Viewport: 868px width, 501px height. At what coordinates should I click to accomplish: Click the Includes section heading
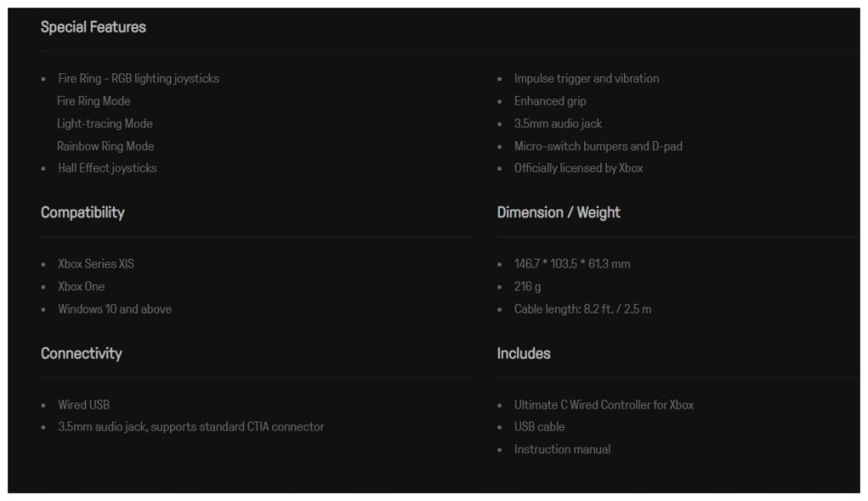click(524, 354)
